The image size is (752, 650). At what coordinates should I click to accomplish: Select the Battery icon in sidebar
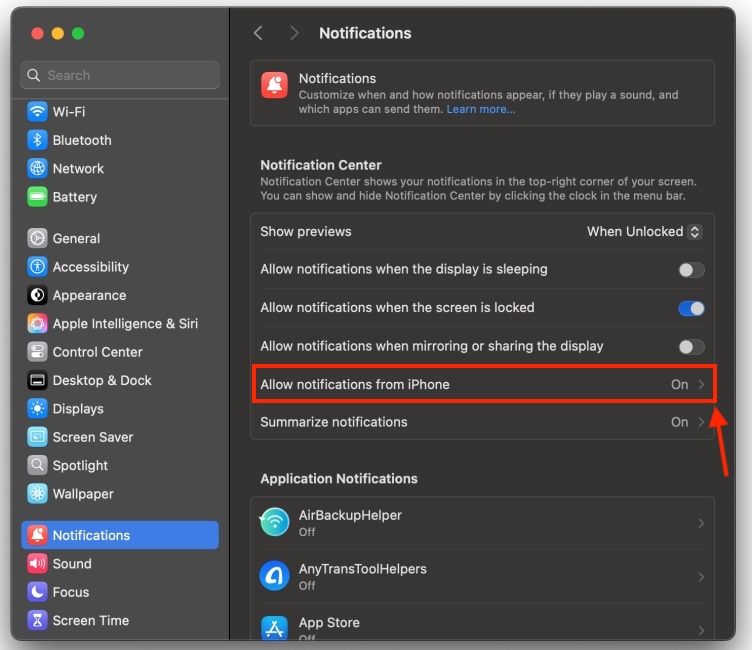point(37,197)
